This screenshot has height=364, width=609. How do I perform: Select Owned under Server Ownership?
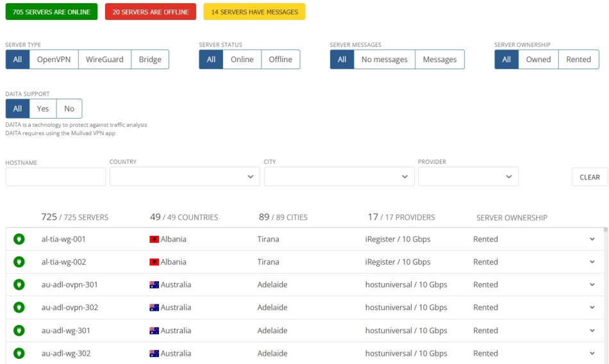click(x=538, y=60)
